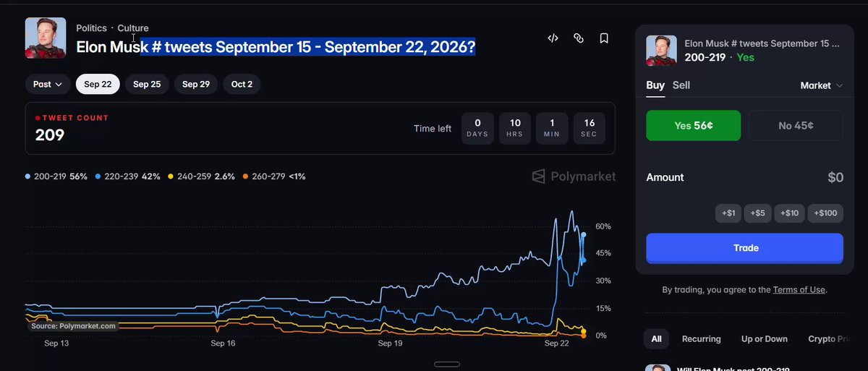Screen dimensions: 868x371
Task: Click the Source: Polymarket.com label
Action: coord(73,326)
